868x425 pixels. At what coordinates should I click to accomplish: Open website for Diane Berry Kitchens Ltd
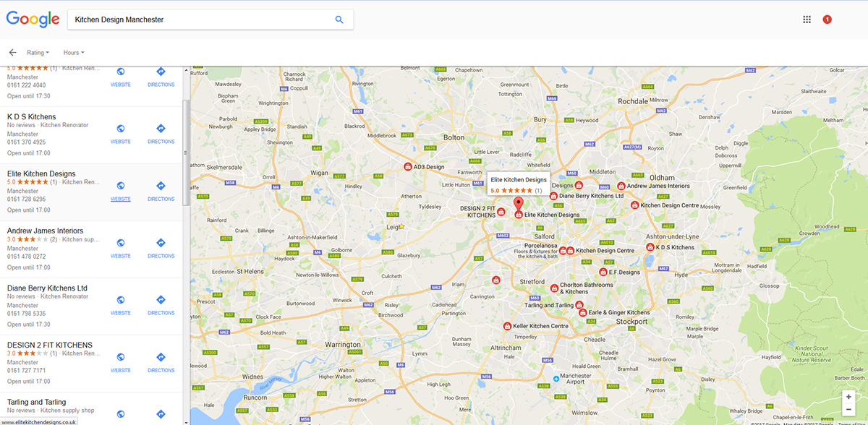(x=120, y=304)
